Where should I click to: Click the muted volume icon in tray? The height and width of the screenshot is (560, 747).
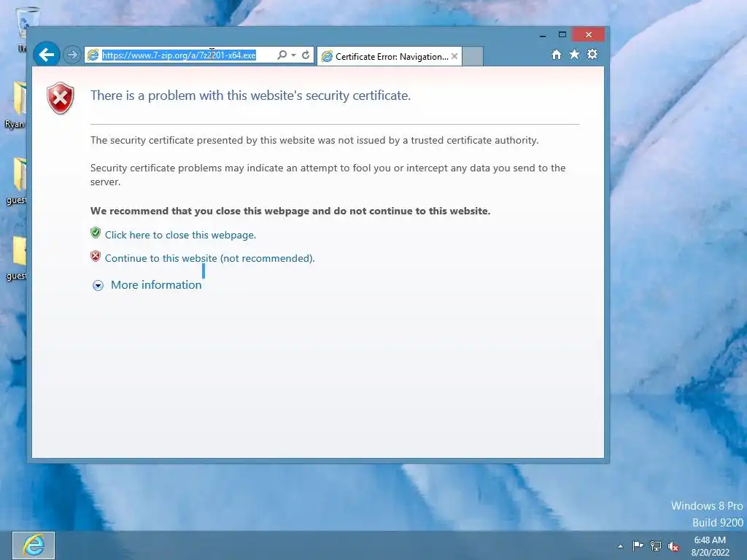coord(673,546)
